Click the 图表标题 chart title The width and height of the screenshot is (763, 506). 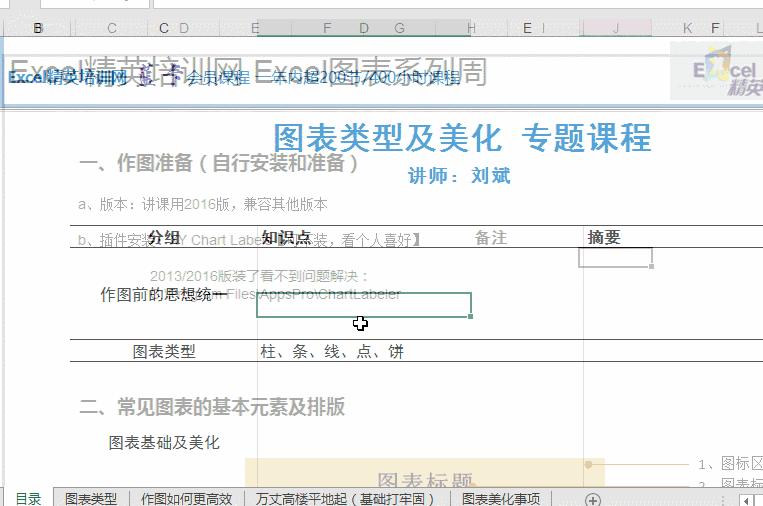[x=425, y=480]
